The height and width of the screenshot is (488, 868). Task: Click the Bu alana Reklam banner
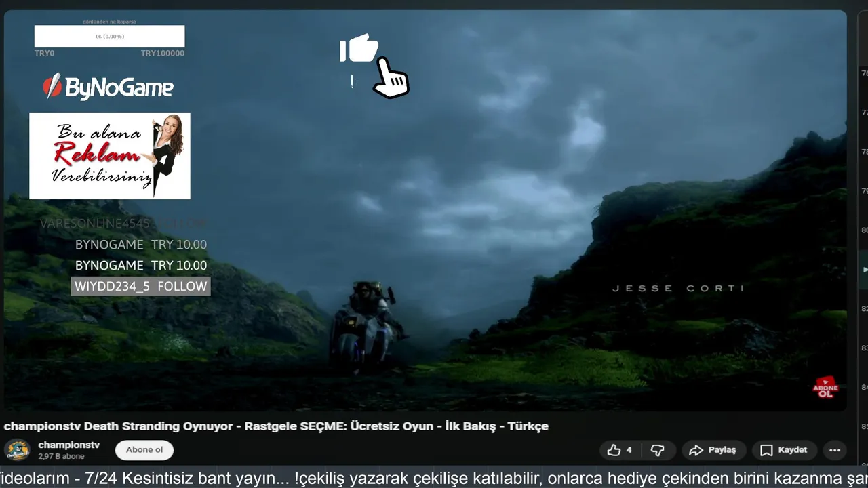(110, 156)
